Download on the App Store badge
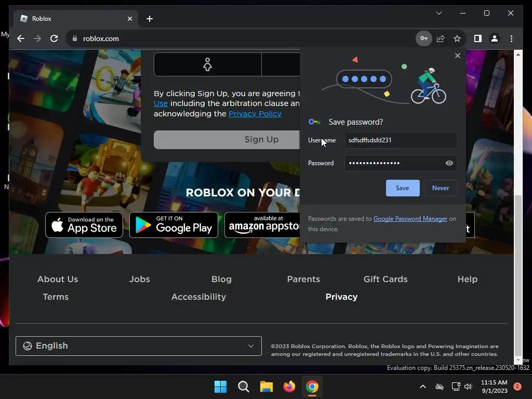532x399 pixels. click(84, 225)
